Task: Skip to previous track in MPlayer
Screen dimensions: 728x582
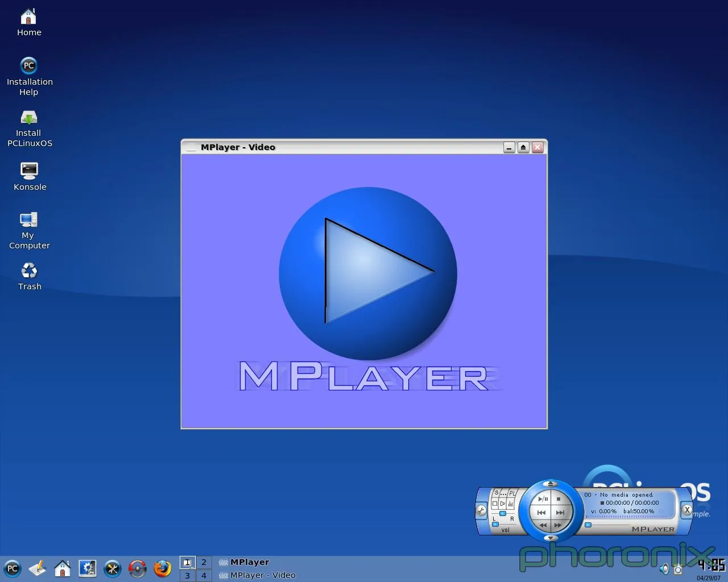Action: point(541,513)
